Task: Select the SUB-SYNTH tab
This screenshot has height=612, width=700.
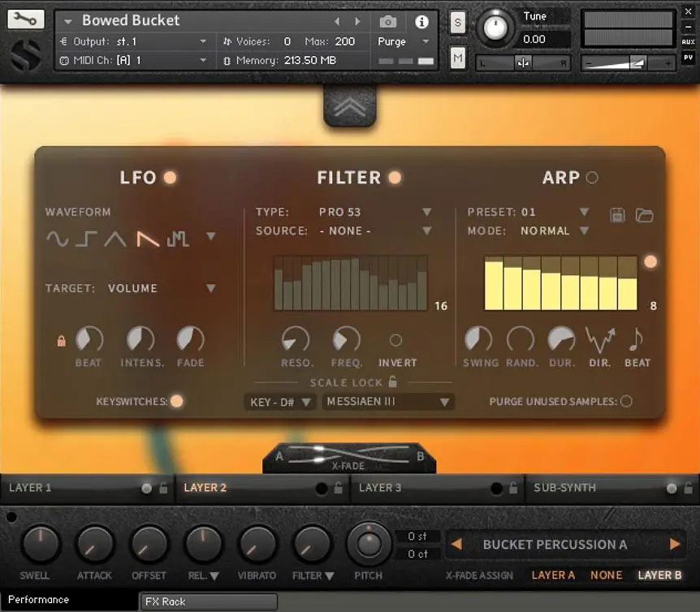Action: click(612, 488)
